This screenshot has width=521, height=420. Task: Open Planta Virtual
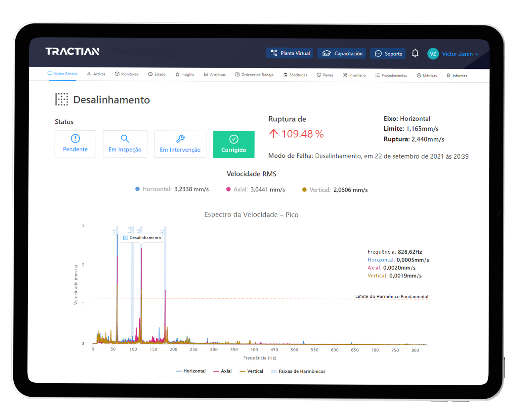(290, 53)
